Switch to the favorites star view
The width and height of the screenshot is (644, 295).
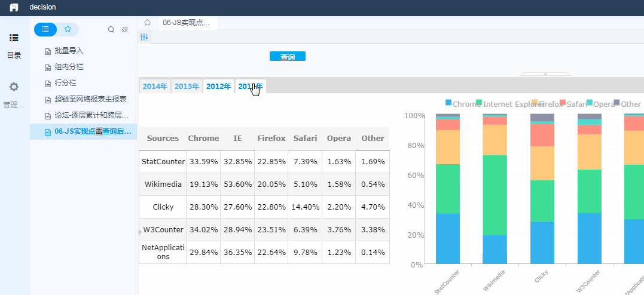tap(68, 29)
